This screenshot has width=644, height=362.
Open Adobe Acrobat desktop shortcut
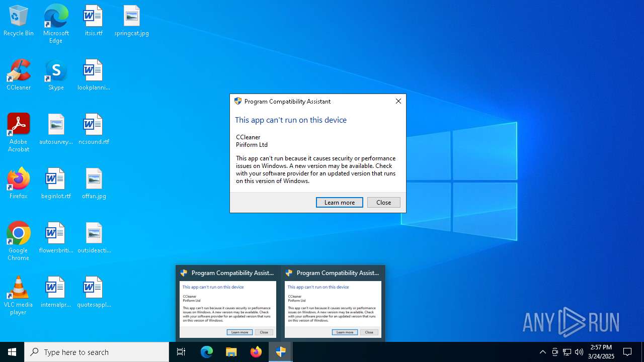(19, 133)
